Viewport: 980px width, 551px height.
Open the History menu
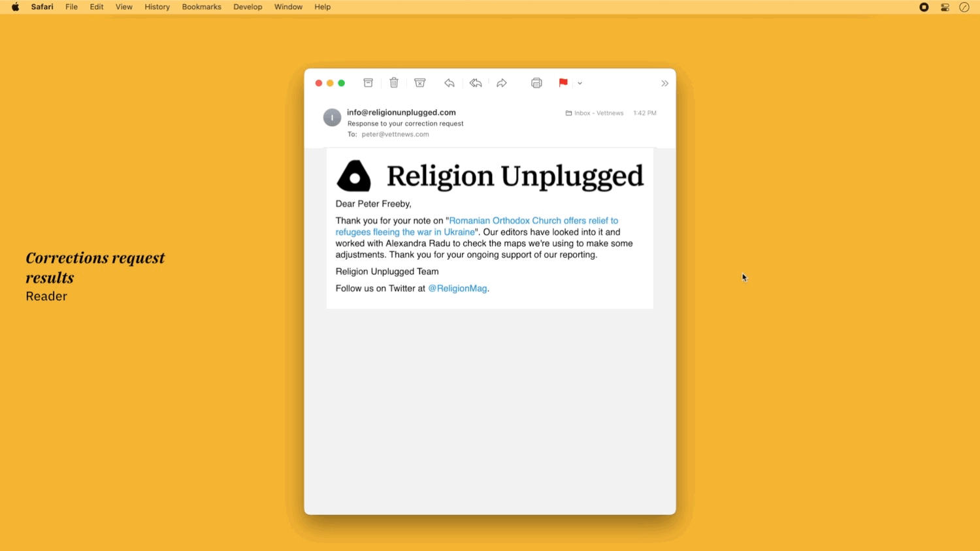point(157,7)
